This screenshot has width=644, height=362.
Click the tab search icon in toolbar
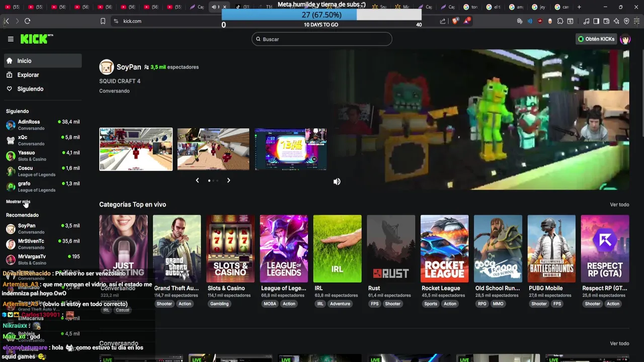[x=570, y=21]
